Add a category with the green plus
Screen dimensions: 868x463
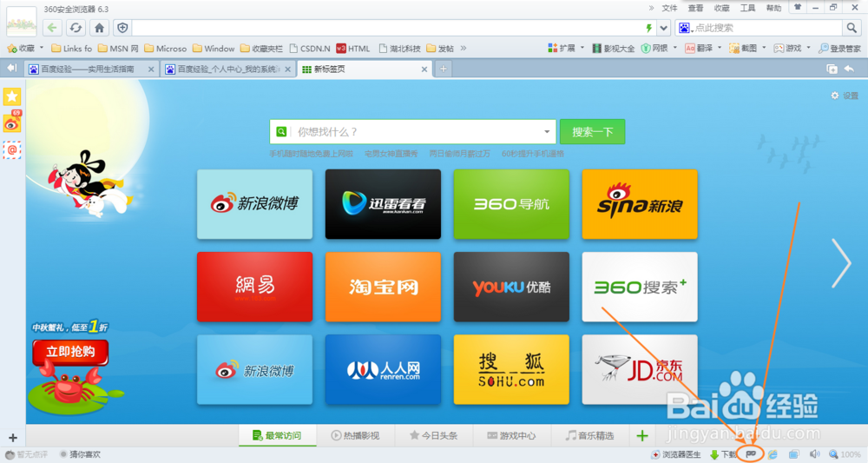[642, 436]
